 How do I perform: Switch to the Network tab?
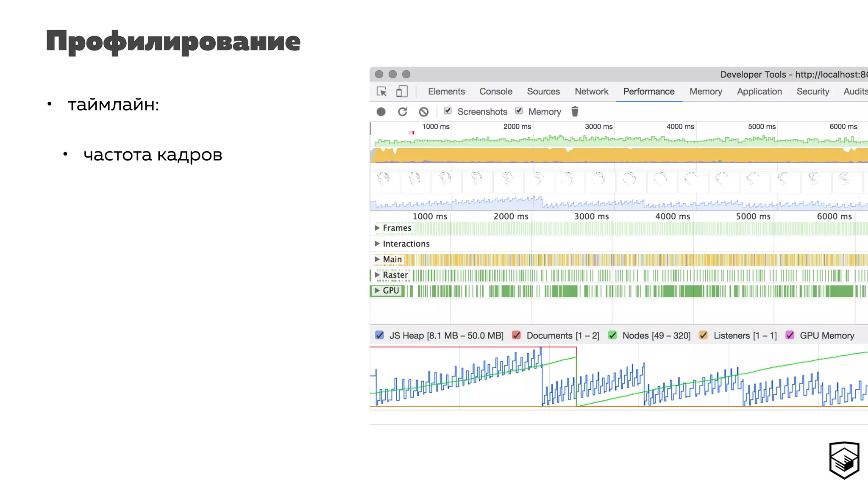(x=591, y=91)
